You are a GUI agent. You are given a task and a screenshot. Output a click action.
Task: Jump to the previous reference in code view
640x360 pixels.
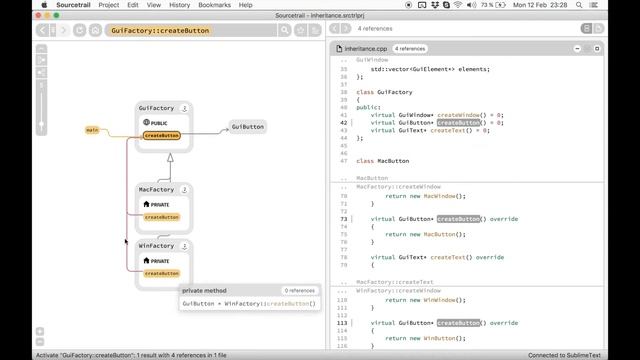pyautogui.click(x=334, y=29)
